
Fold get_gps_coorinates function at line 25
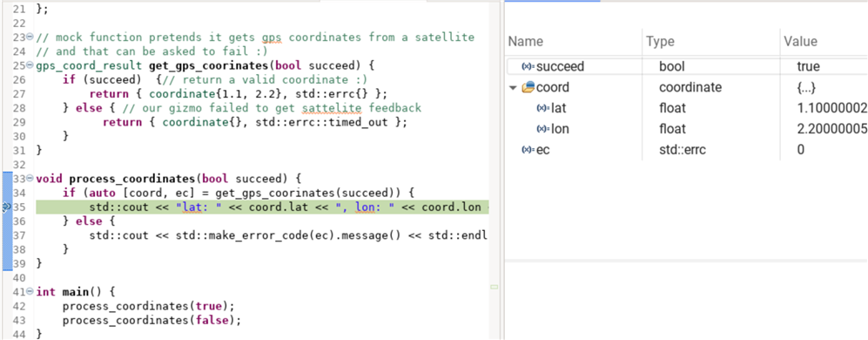coord(30,66)
